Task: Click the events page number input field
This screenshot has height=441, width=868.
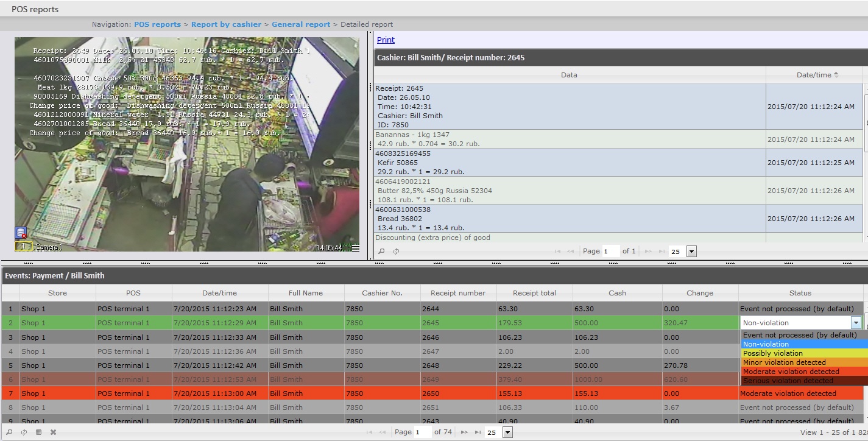Action: tap(422, 432)
